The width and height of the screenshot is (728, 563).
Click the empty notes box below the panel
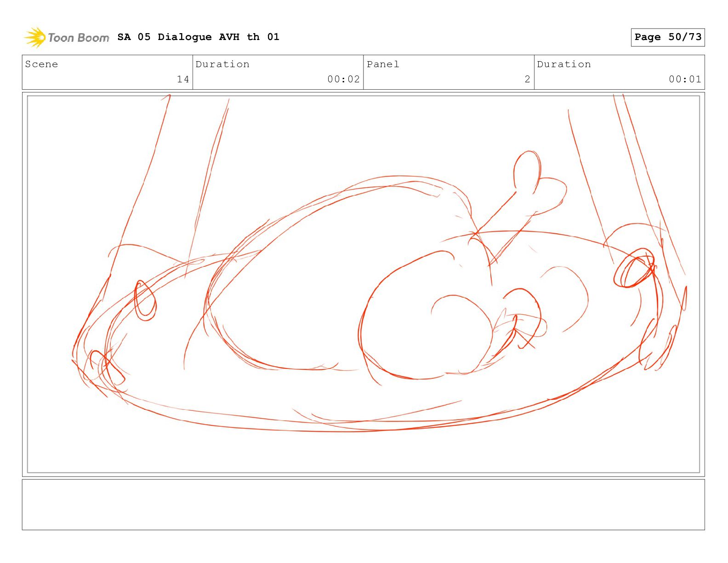coord(363,505)
